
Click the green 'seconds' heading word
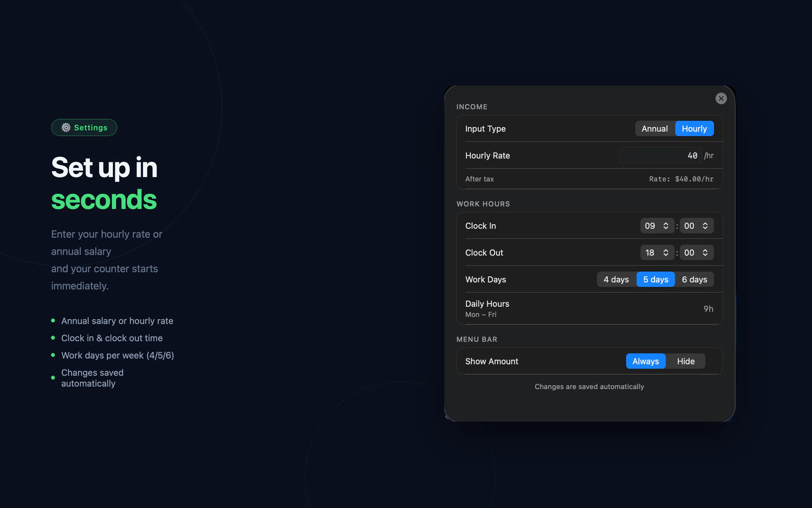pyautogui.click(x=104, y=200)
